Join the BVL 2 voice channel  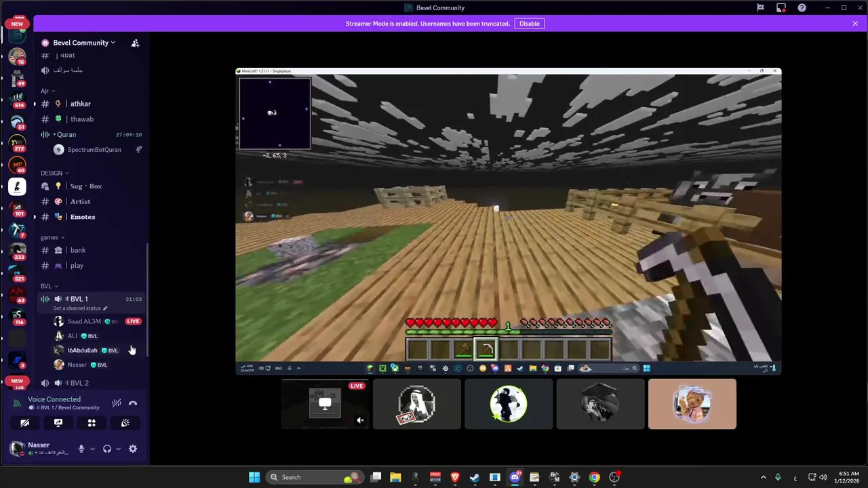(x=91, y=383)
